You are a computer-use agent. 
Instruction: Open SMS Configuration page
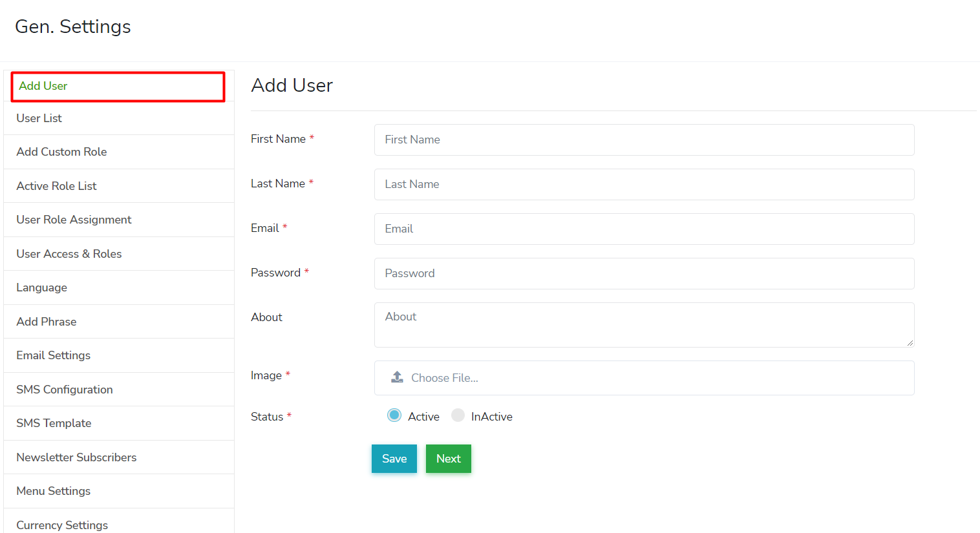[65, 390]
